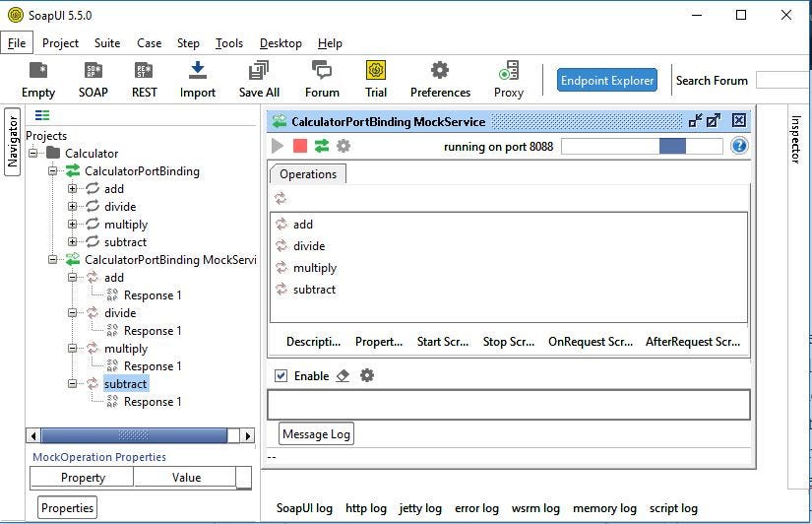
Task: Click the Proxy toolbar icon
Action: click(x=509, y=81)
